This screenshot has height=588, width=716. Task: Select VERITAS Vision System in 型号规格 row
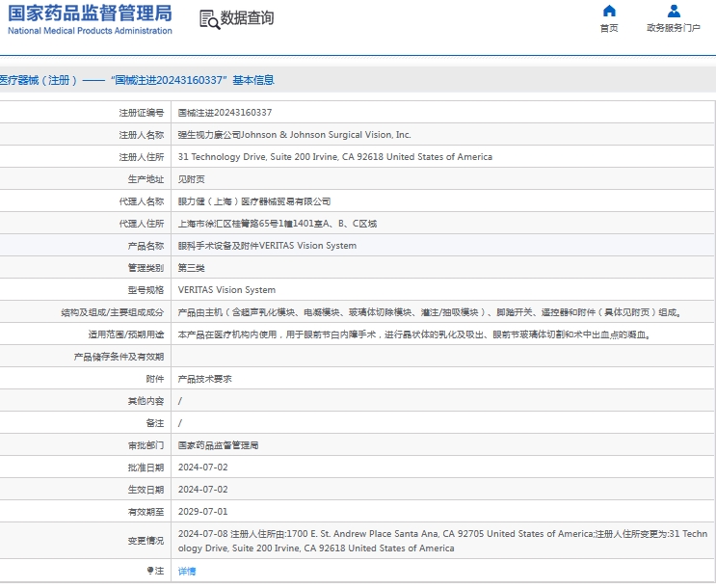coord(227,289)
